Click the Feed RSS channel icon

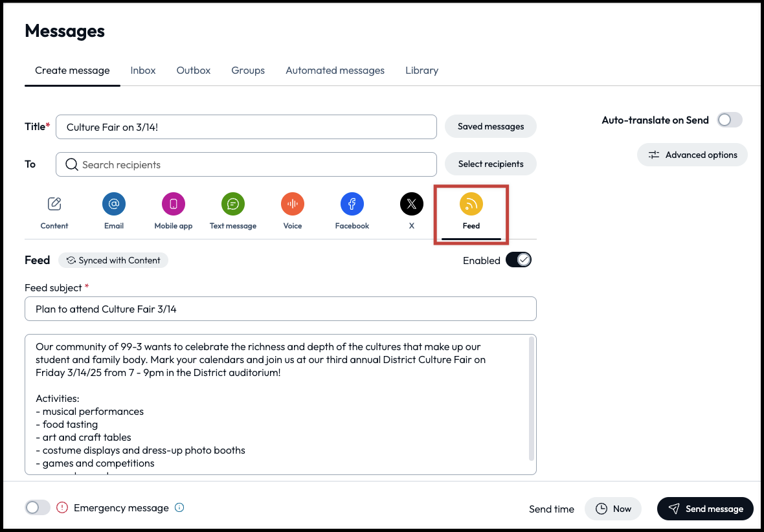[471, 205]
